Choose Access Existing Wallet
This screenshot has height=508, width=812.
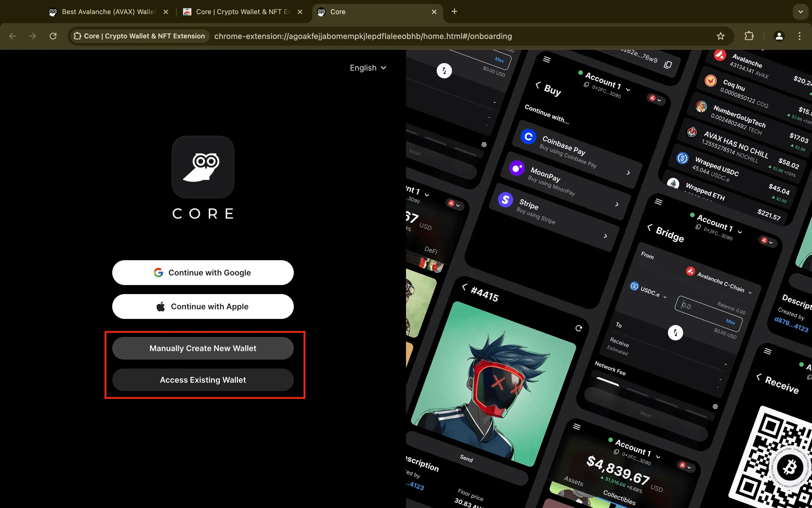203,380
